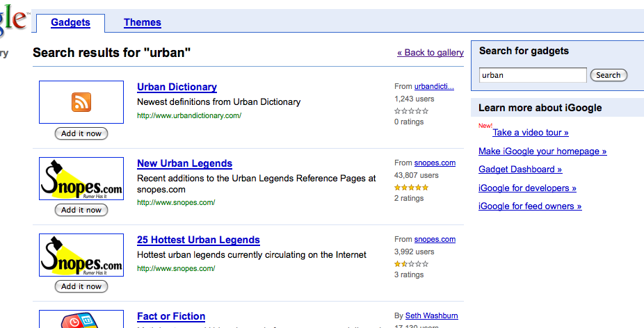Open the Urban Dictionary title link
This screenshot has width=644, height=328.
tap(177, 87)
